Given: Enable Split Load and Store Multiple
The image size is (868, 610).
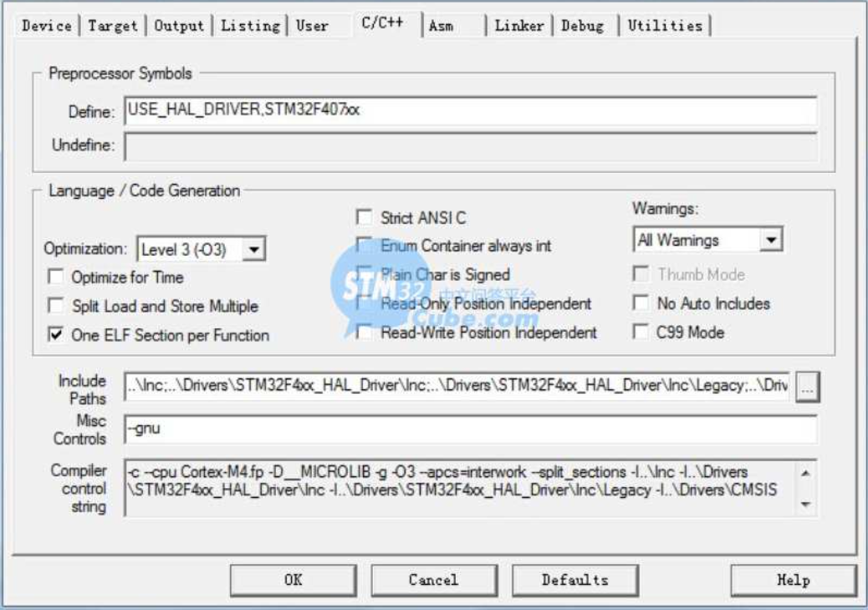Looking at the screenshot, I should (x=57, y=306).
